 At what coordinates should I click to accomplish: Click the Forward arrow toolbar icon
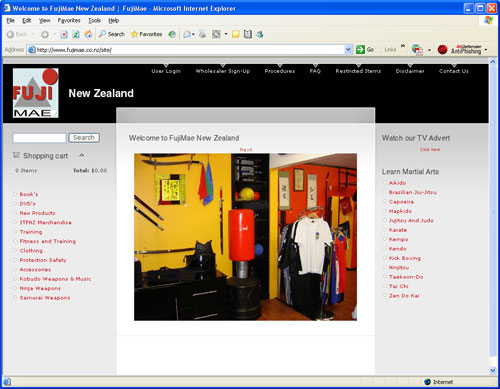(x=45, y=34)
